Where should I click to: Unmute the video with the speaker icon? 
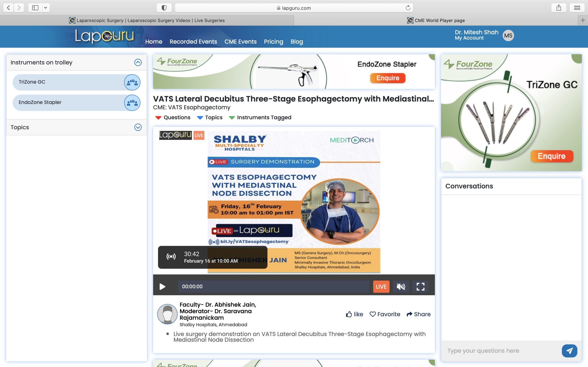[401, 287]
